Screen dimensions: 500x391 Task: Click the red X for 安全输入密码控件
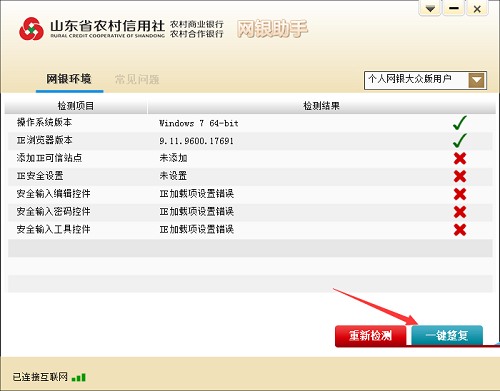tap(460, 212)
